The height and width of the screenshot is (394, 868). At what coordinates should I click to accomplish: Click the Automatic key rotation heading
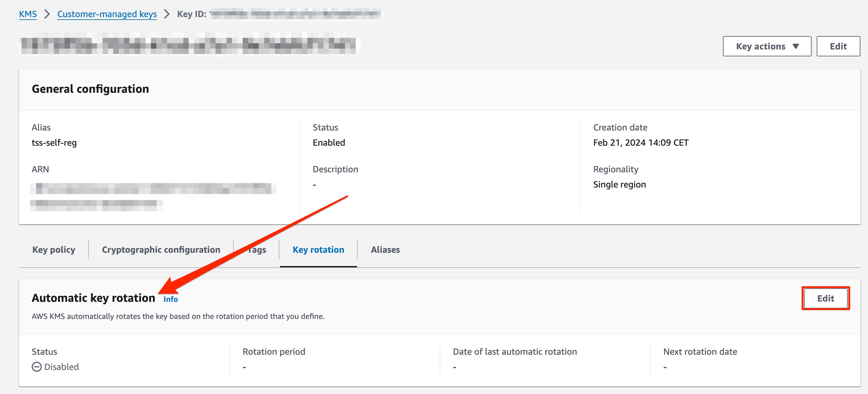pos(93,298)
